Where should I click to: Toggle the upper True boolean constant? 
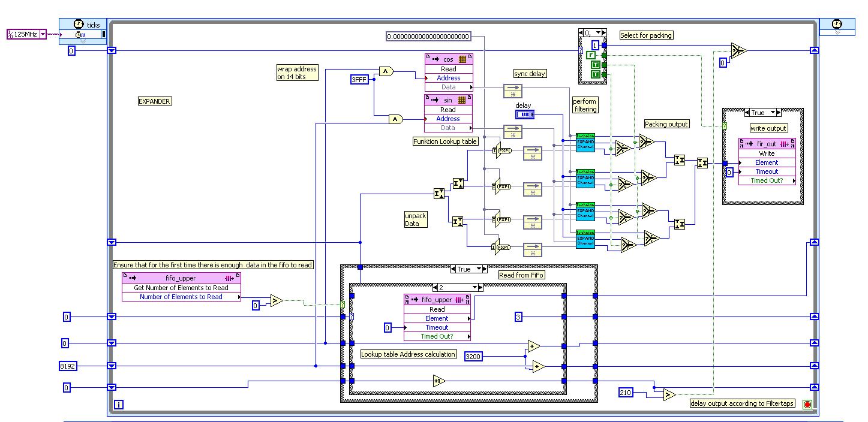point(596,65)
